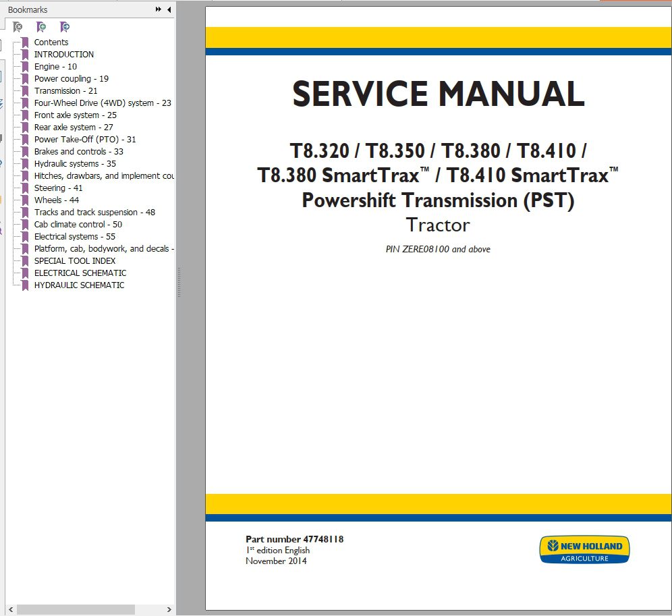Screen dimensions: 672x616
Task: Click the add new bookmark icon
Action: (x=41, y=27)
